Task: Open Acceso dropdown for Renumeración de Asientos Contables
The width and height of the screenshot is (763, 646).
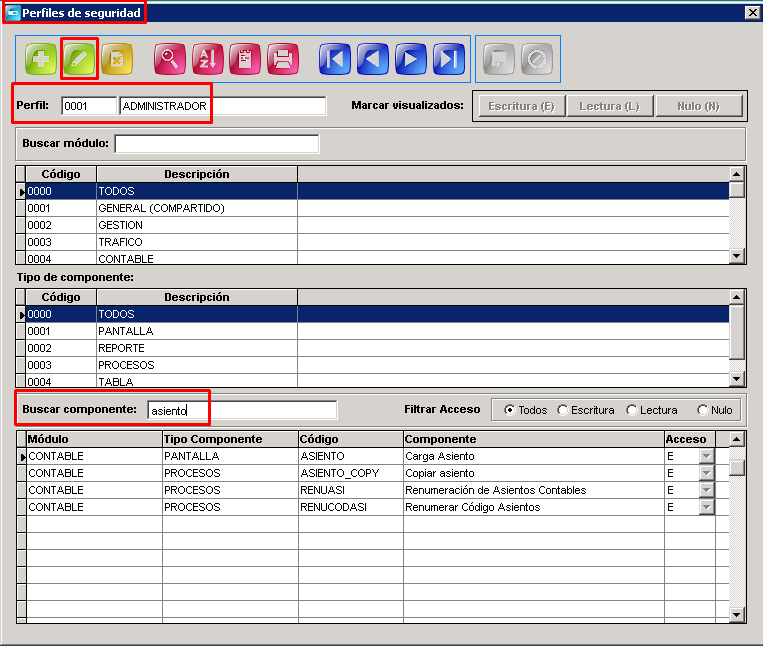Action: pos(707,490)
